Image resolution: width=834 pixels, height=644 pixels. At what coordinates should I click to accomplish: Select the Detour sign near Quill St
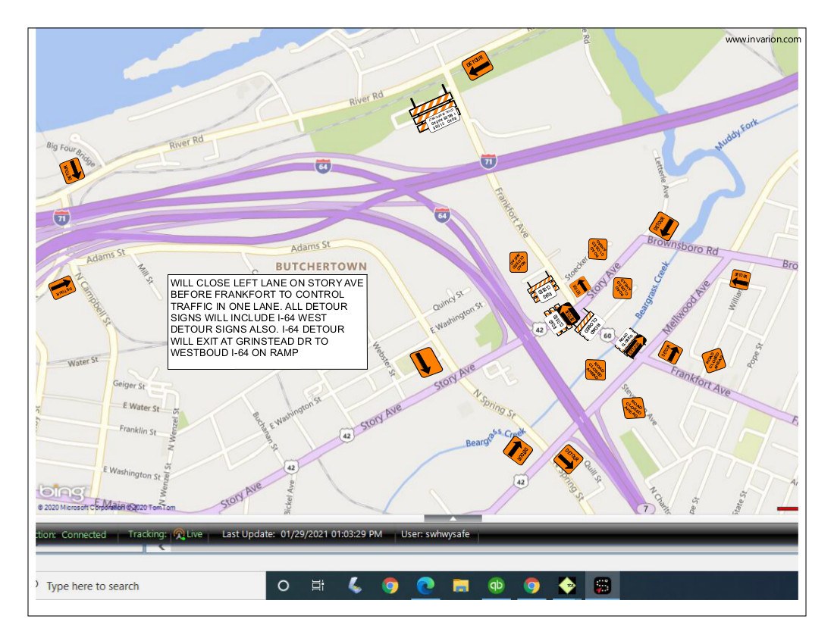pyautogui.click(x=567, y=459)
